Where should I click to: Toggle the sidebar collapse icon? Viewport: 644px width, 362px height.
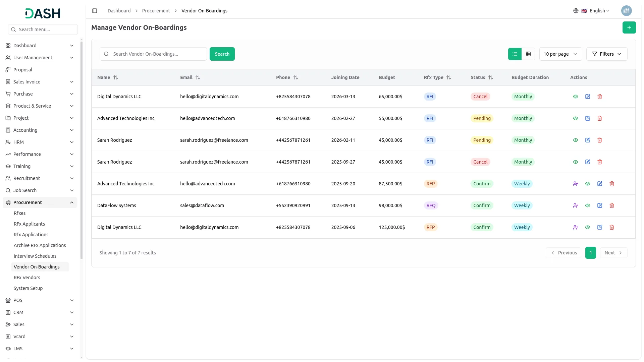point(95,11)
